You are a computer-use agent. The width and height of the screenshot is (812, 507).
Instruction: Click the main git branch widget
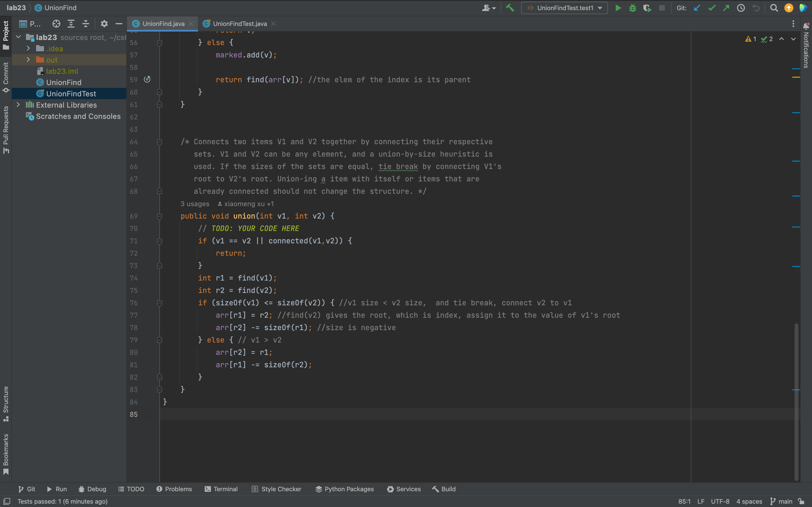click(x=781, y=501)
